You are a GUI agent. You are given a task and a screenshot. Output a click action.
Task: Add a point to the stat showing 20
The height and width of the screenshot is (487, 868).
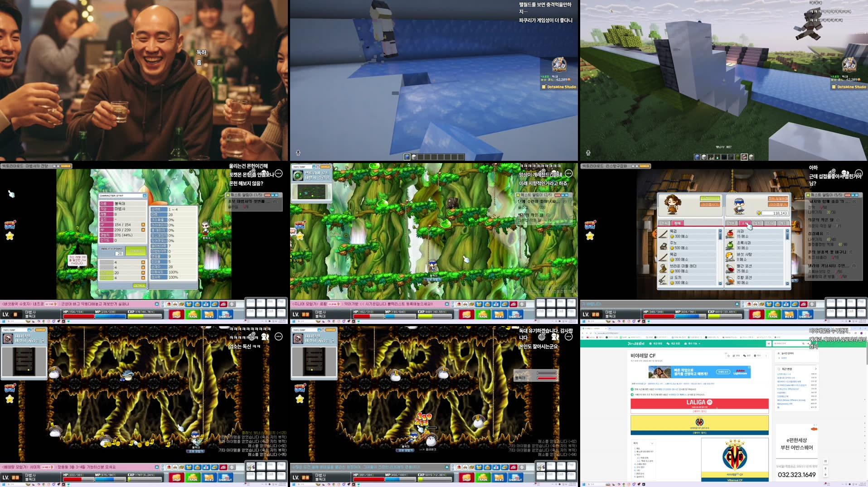point(143,273)
